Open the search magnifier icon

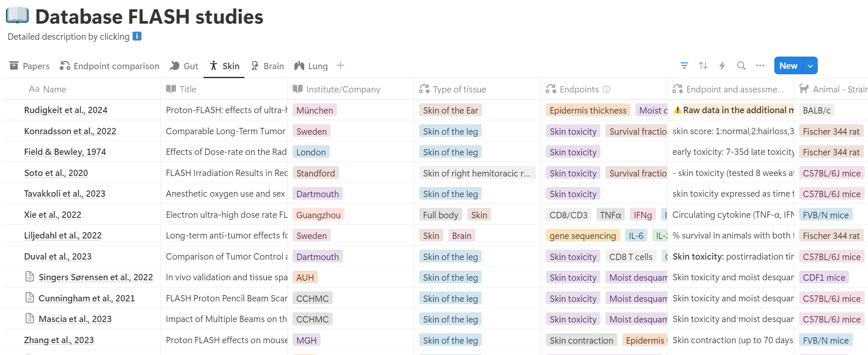point(741,66)
